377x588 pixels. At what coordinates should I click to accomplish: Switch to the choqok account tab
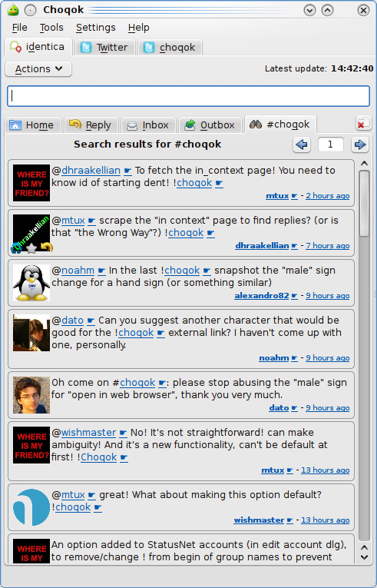click(x=170, y=47)
